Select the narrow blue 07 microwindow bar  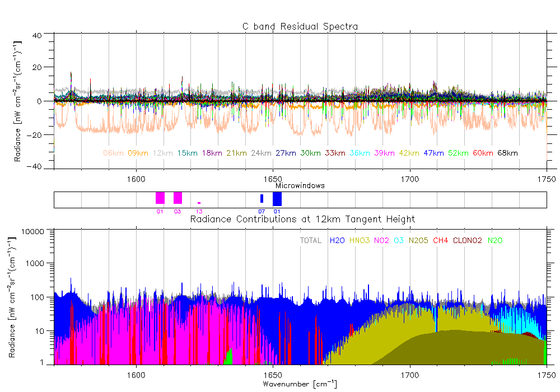(262, 198)
